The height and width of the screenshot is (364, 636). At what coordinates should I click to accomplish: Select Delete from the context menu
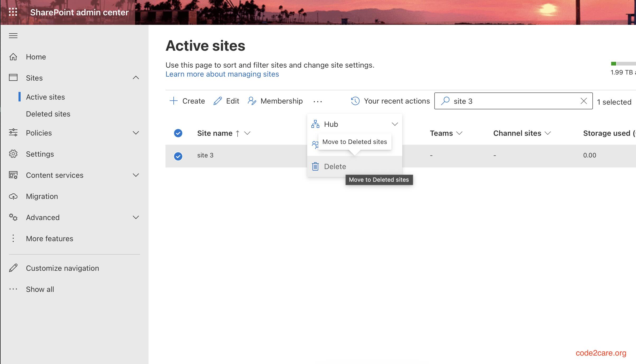pos(335,166)
